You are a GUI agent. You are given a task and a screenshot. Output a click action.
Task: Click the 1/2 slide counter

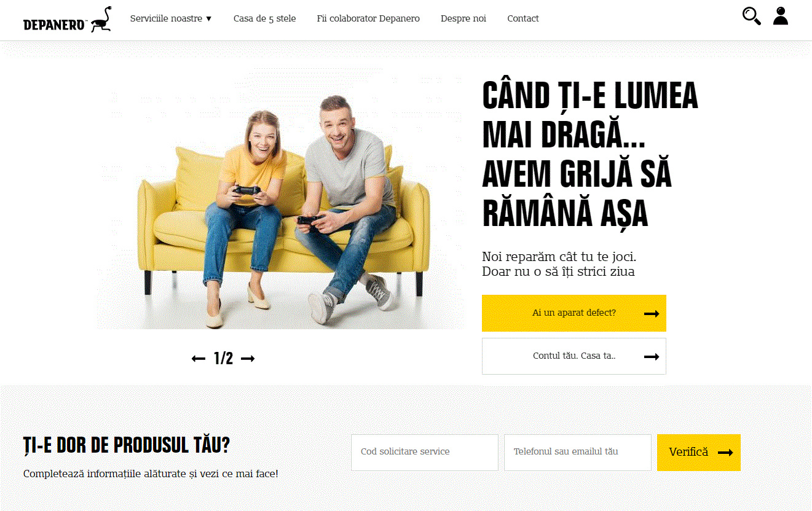[x=223, y=359]
